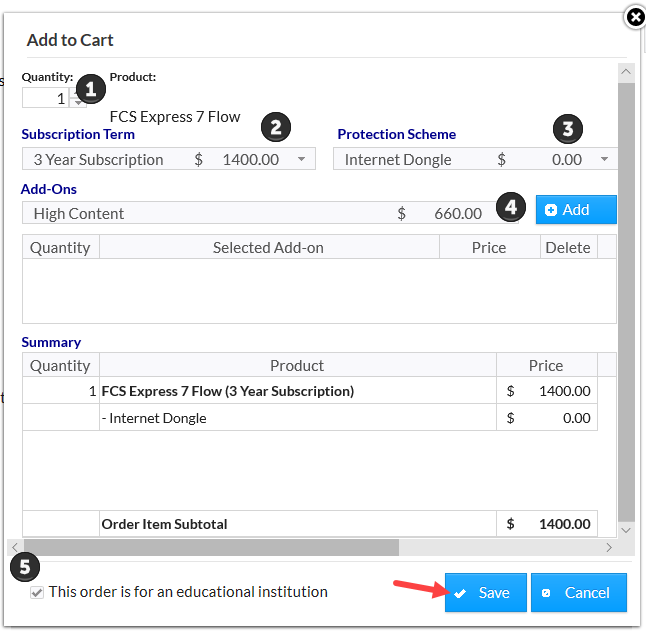Click the add-on table Quantity header

tap(61, 248)
